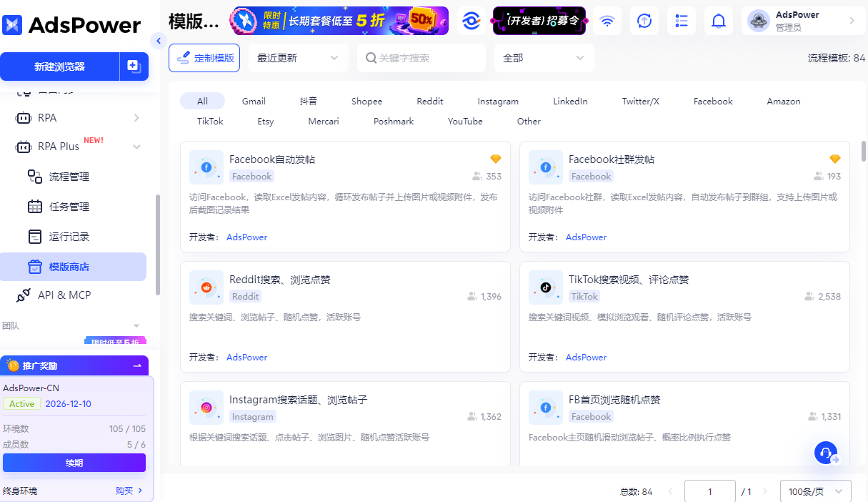Screen dimensions: 868x502
Task: Click the Facebook自动发帖 template icon
Action: point(206,167)
